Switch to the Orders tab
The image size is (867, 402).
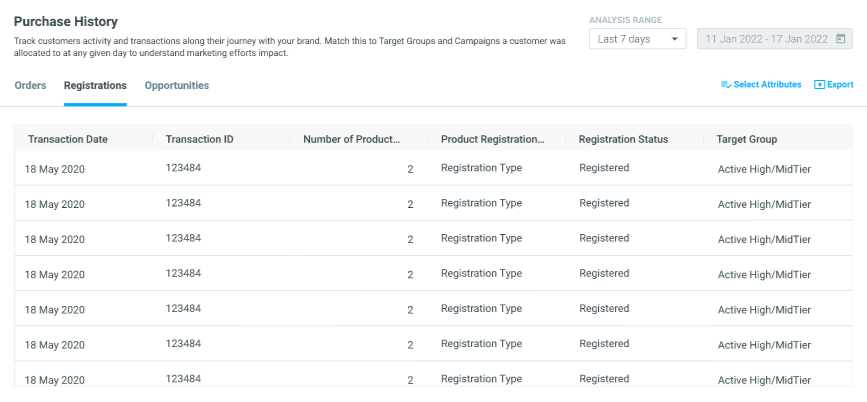[x=30, y=86]
